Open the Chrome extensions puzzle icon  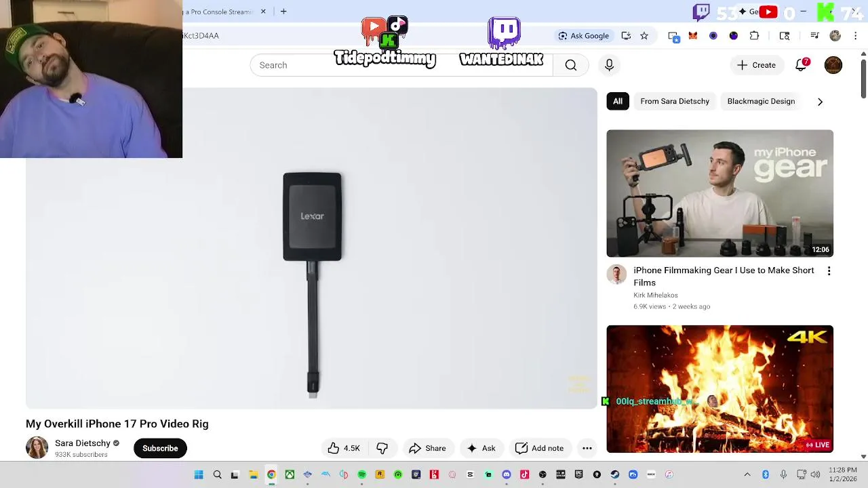click(x=754, y=36)
